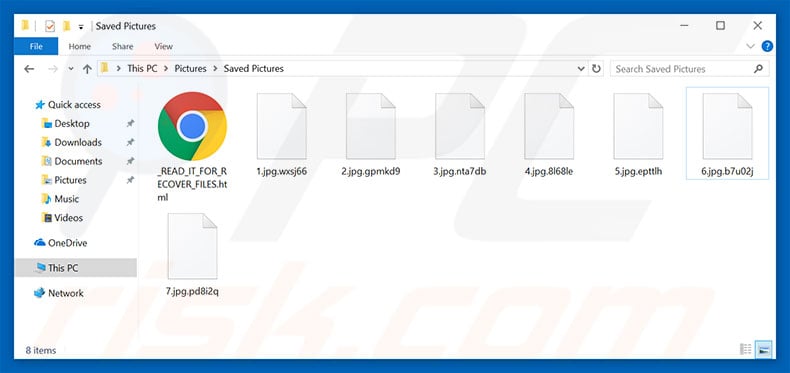Select the 3.jpg.nta7db file icon

pos(460,126)
